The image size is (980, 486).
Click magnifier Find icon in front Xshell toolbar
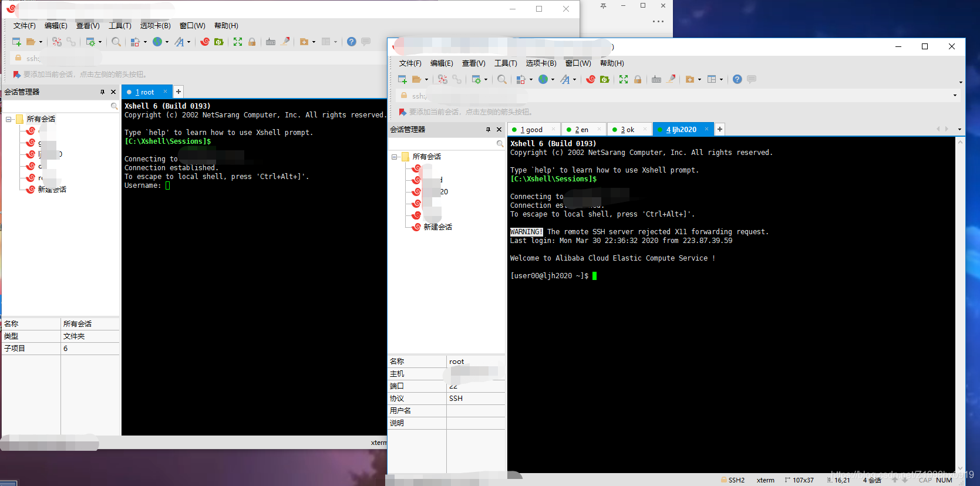[502, 79]
